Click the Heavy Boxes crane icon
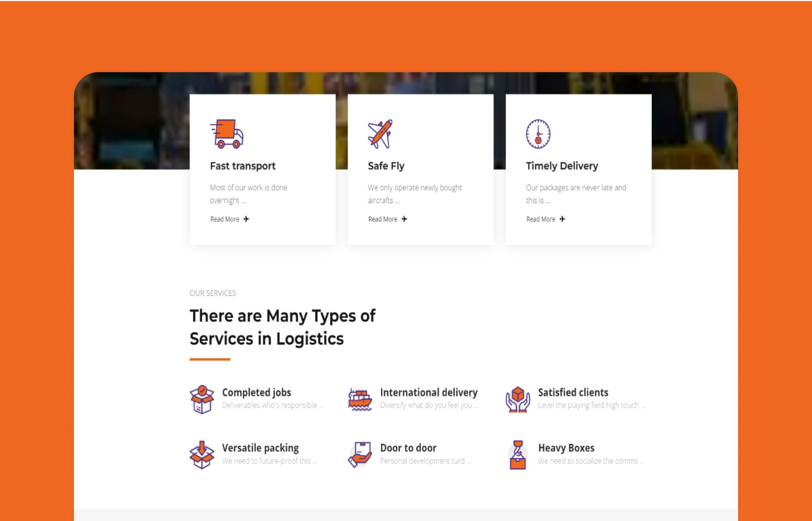This screenshot has width=812, height=521. 518,455
